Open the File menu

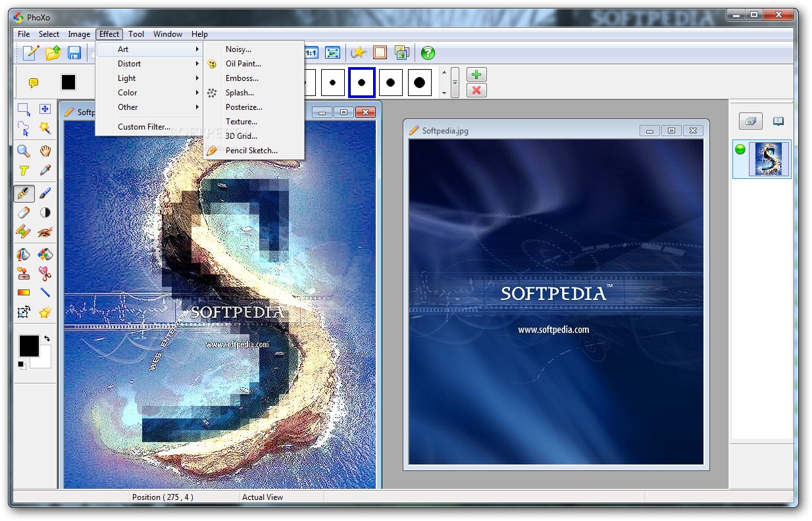click(24, 34)
